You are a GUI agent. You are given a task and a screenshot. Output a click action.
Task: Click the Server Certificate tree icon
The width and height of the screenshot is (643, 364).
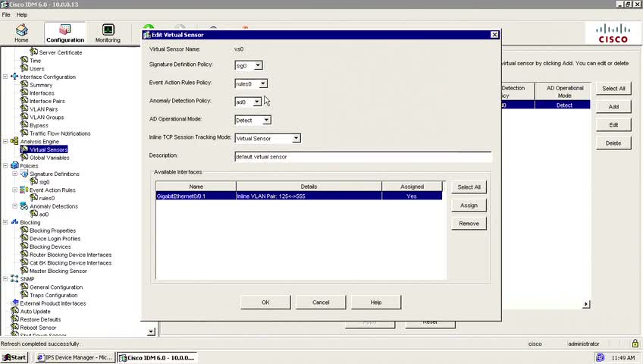33,52
